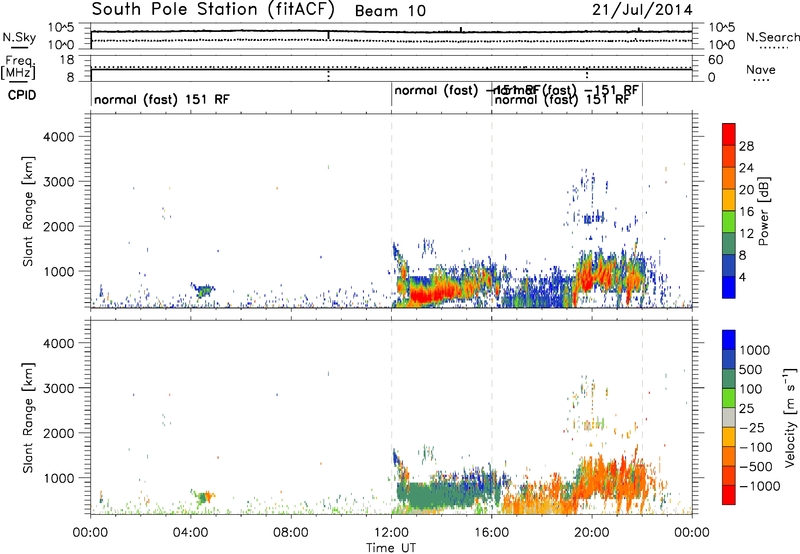The width and height of the screenshot is (800, 554).
Task: Click the '18' frequency tick label
Action: point(68,60)
